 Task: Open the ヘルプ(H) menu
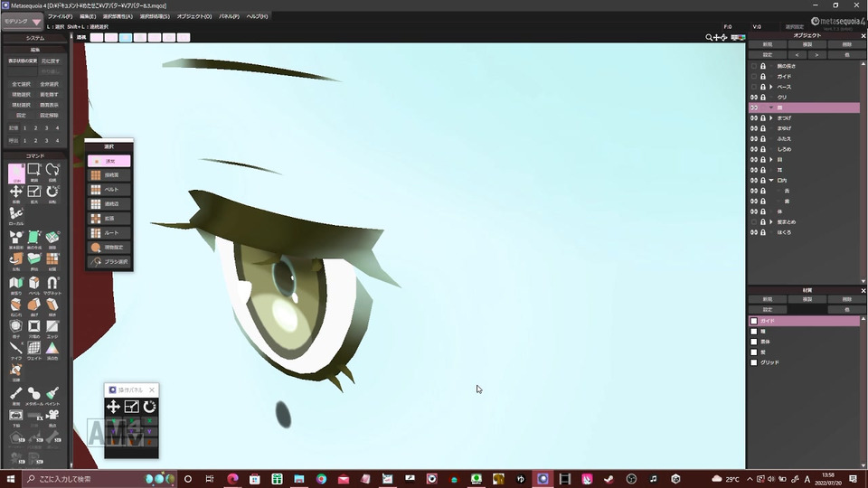(x=258, y=16)
